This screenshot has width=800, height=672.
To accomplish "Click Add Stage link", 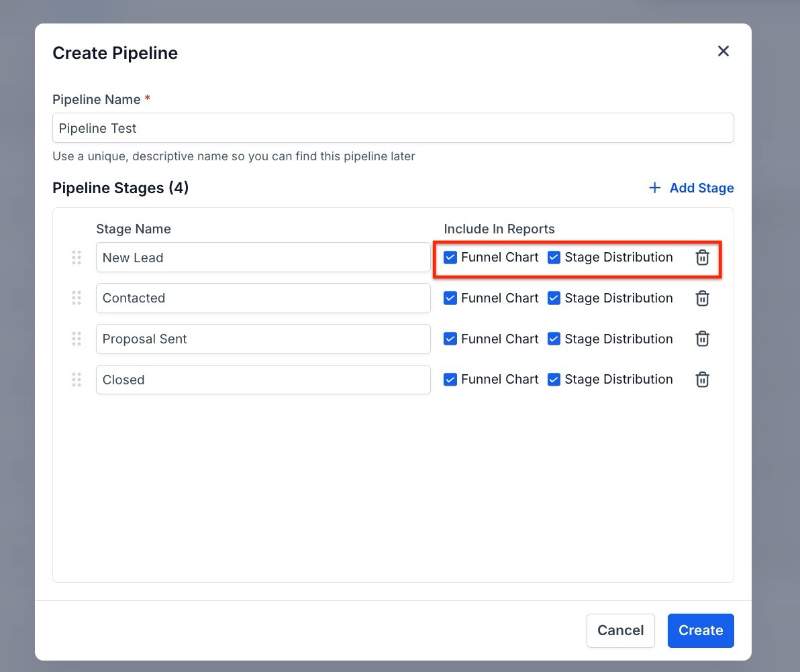I will tap(691, 188).
